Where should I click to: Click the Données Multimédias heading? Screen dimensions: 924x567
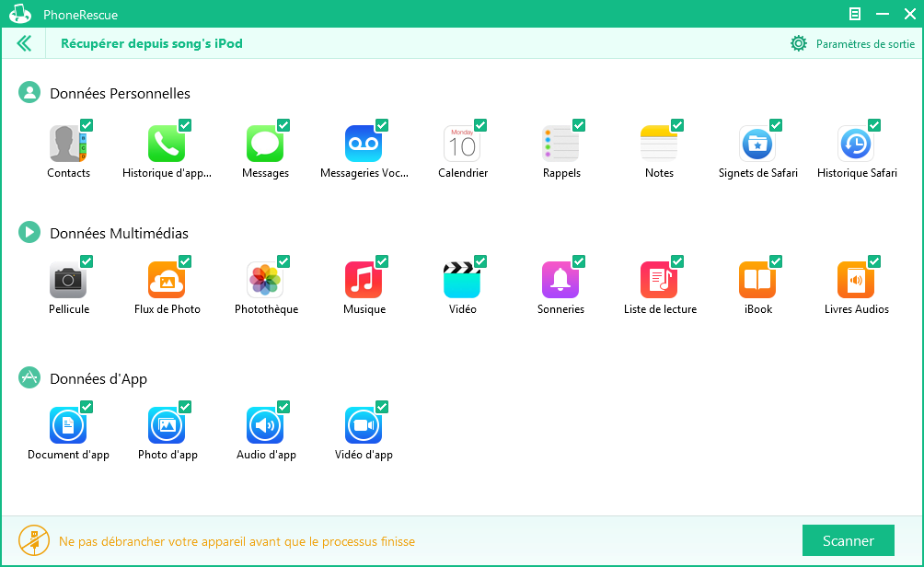[x=119, y=234]
